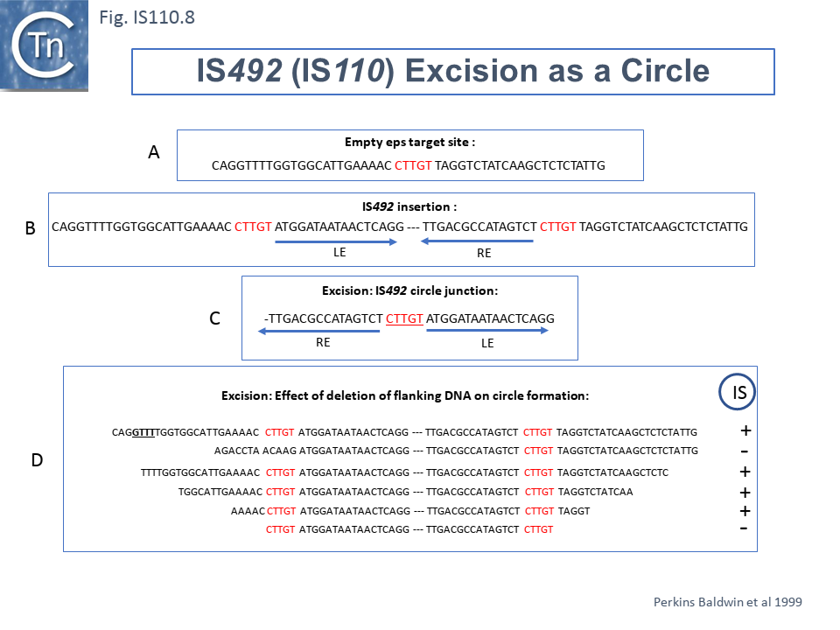This screenshot has height=630, width=840.
Task: Click the circled IS symbol
Action: [739, 393]
